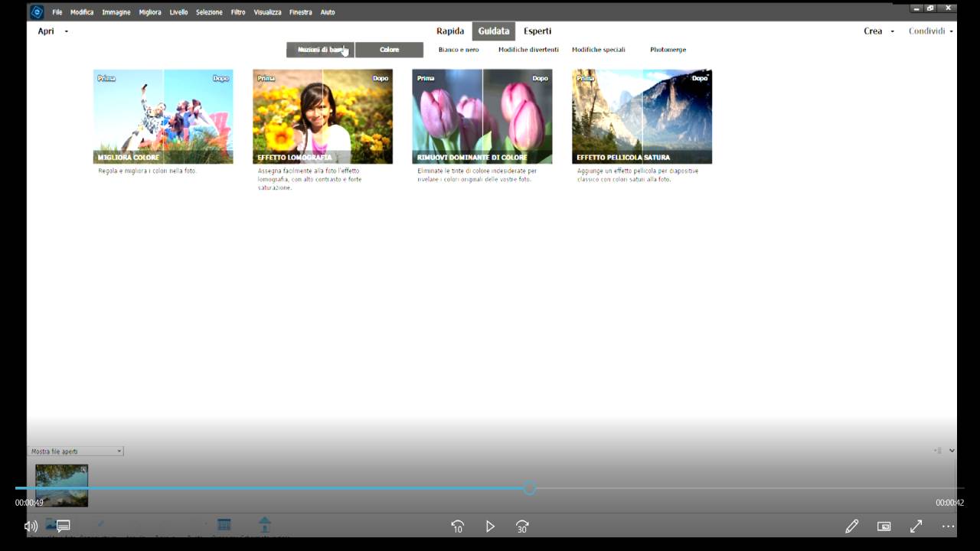Image resolution: width=980 pixels, height=551 pixels.
Task: Select the Colore category tab
Action: (389, 50)
